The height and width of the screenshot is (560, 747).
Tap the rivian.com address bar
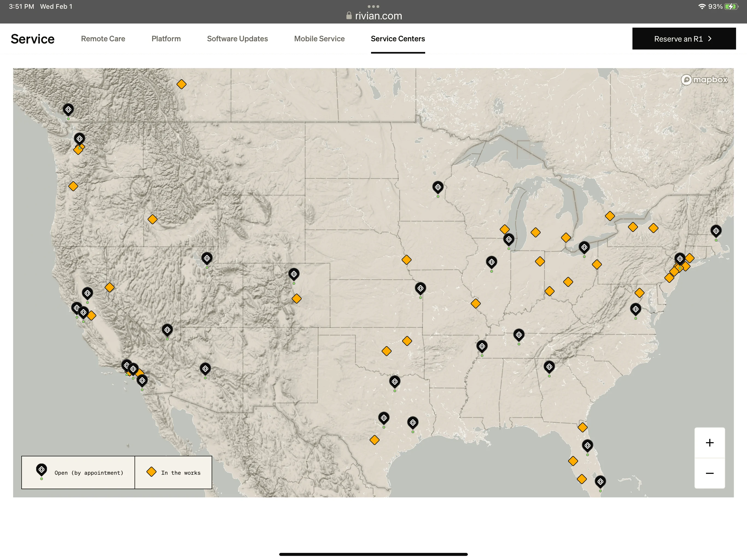tap(374, 16)
